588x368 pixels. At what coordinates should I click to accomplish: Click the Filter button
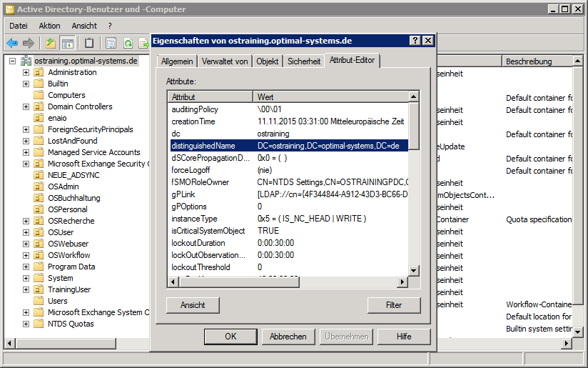394,305
